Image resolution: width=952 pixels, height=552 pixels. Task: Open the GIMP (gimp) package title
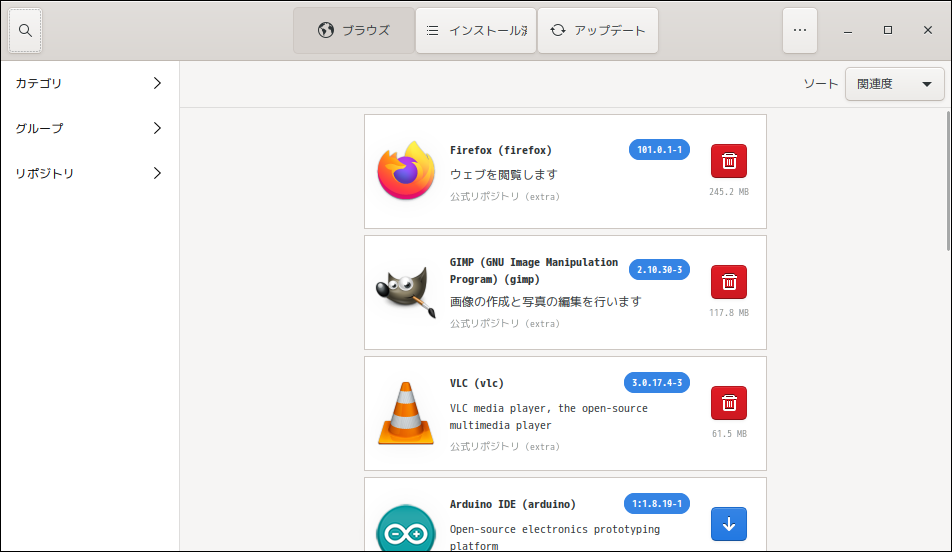click(534, 271)
